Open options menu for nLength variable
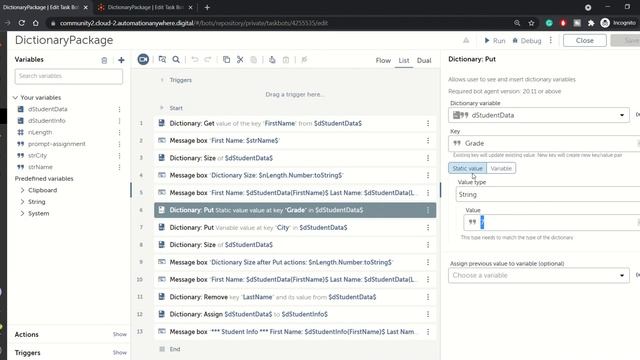Image resolution: width=640 pixels, height=360 pixels. coord(119,133)
